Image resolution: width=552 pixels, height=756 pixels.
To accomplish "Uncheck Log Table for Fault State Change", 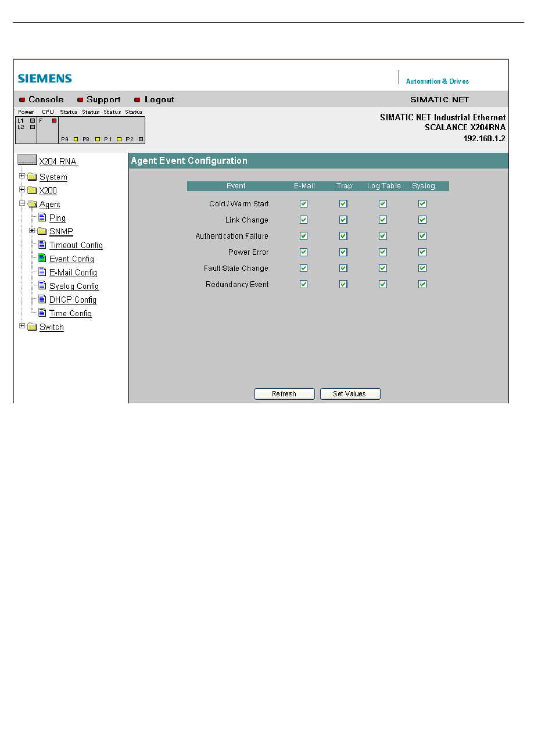I will pos(383,268).
